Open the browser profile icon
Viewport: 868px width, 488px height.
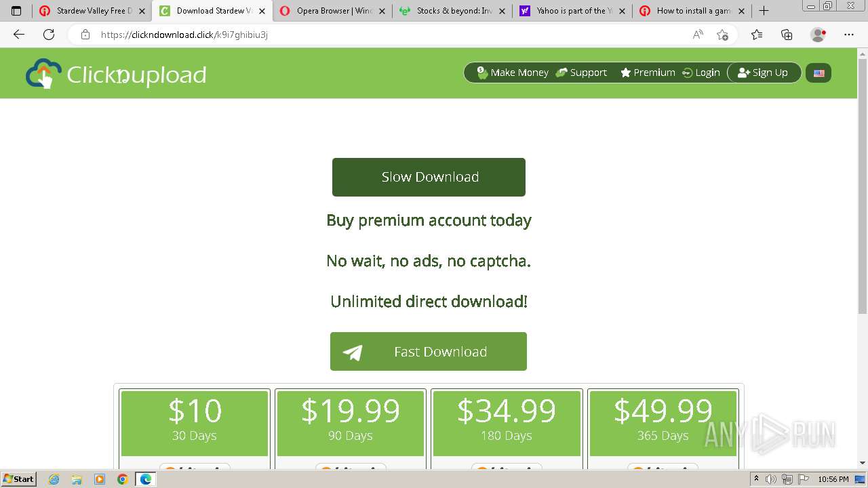pyautogui.click(x=818, y=35)
